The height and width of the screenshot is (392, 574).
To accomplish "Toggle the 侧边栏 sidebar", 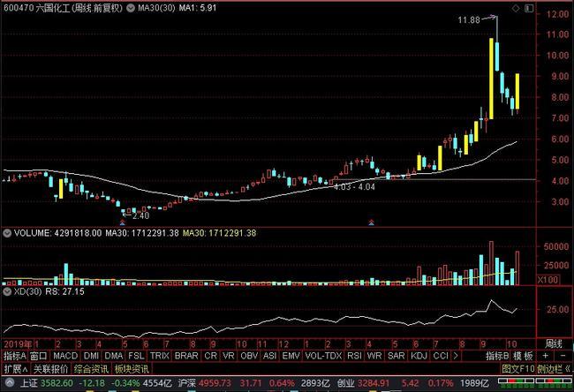I will [554, 369].
